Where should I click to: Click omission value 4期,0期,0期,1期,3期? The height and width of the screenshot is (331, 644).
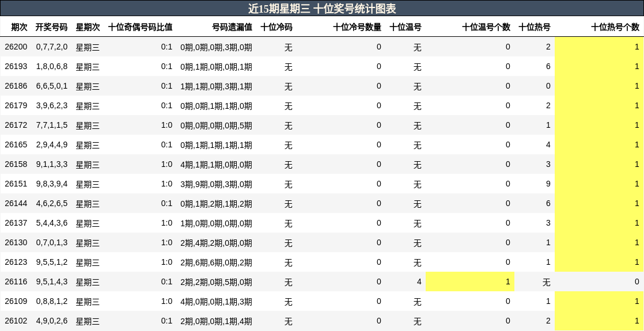[x=217, y=302]
